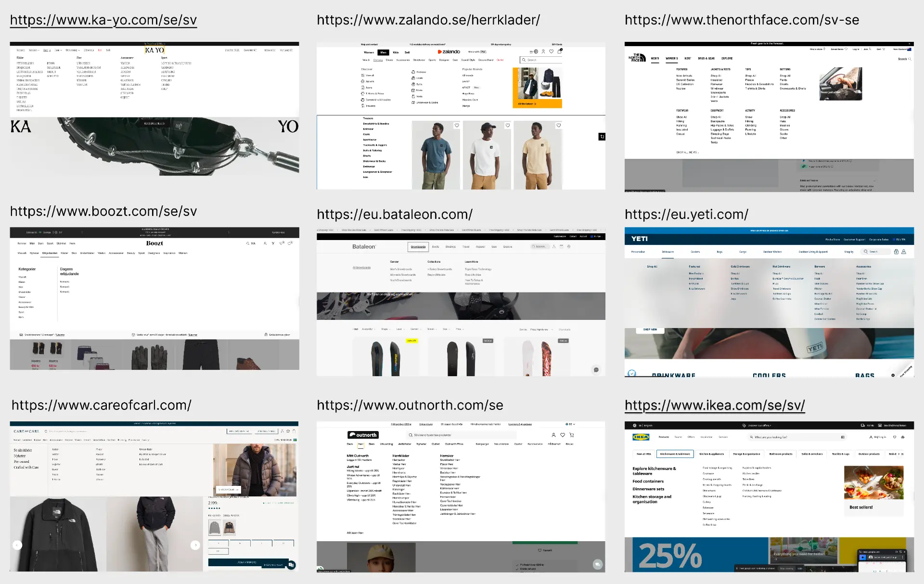This screenshot has width=924, height=584.
Task: Click the Zalando search field
Action: (x=541, y=60)
